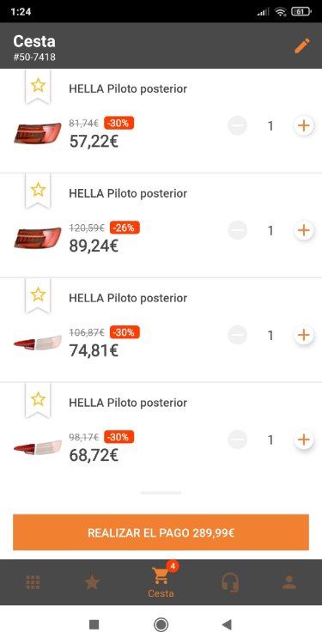
Task: Increase quantity of the 57,22€ item
Action: point(303,125)
